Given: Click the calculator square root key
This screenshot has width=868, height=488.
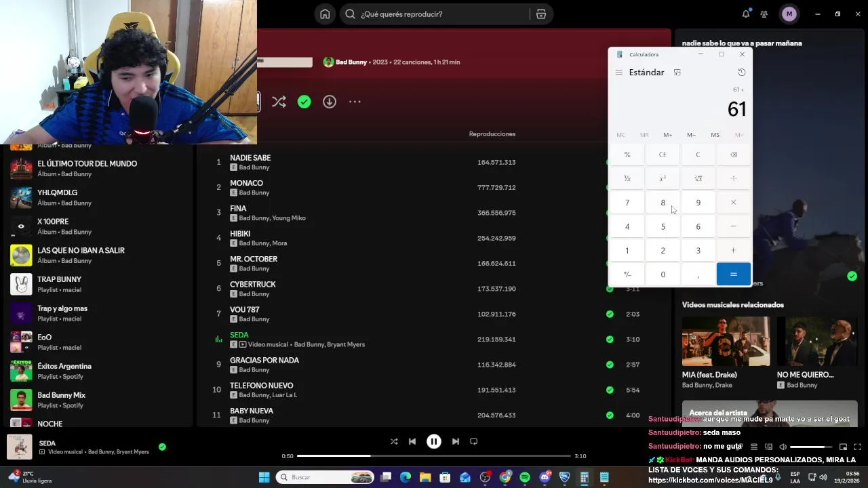Looking at the screenshot, I should click(698, 178).
